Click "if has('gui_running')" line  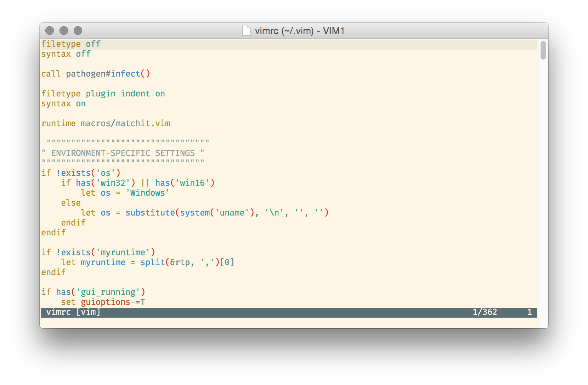pyautogui.click(x=93, y=292)
